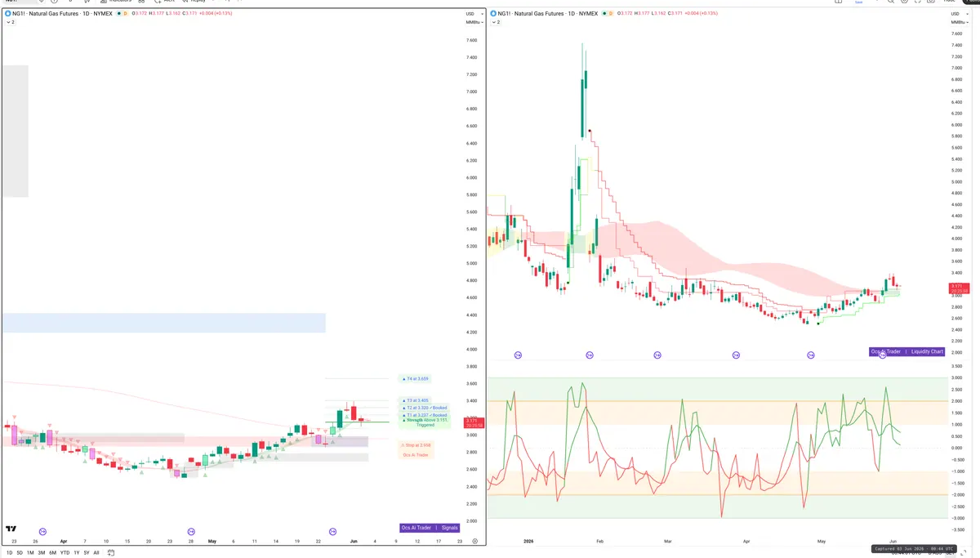Select the YTD time range

[x=65, y=552]
